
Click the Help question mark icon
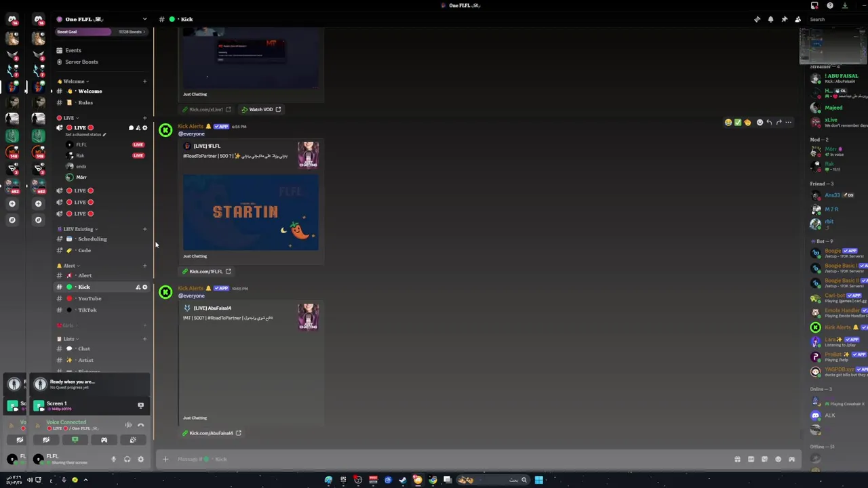point(829,5)
